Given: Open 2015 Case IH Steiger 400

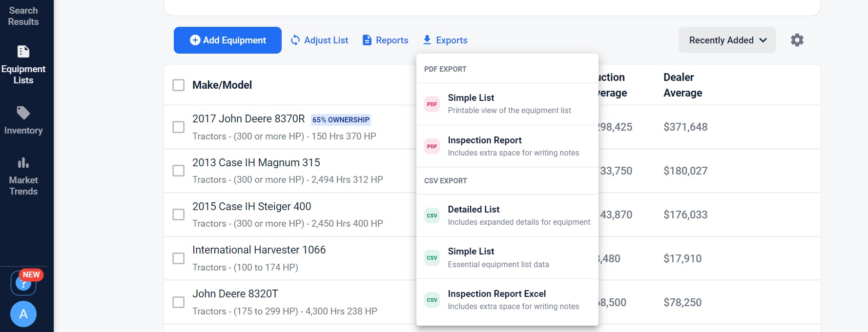Looking at the screenshot, I should coord(252,207).
